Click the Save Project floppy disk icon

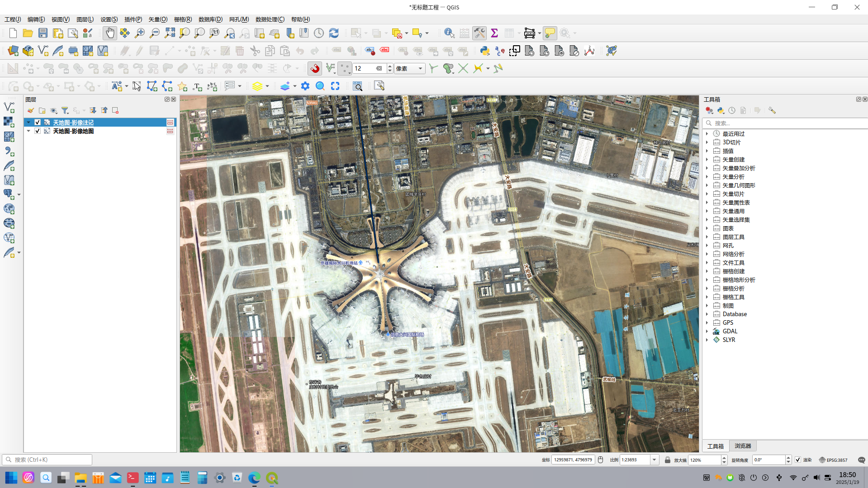pos(43,33)
